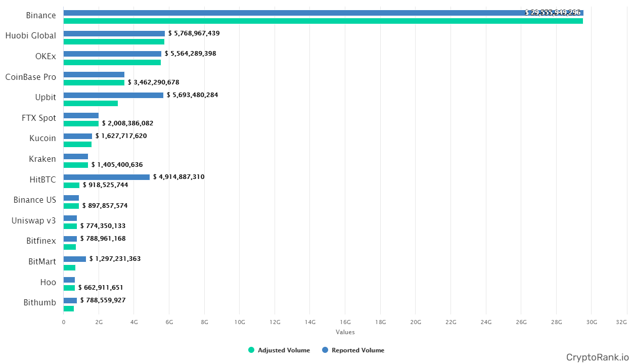The image size is (632, 364).
Task: Click the OKEx blue reported bar
Action: [x=112, y=54]
